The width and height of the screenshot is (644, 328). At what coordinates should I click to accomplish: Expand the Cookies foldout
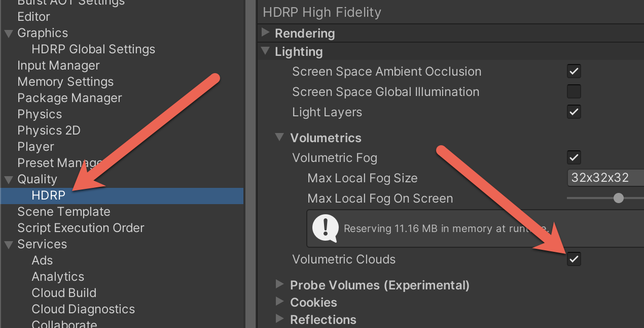click(279, 302)
